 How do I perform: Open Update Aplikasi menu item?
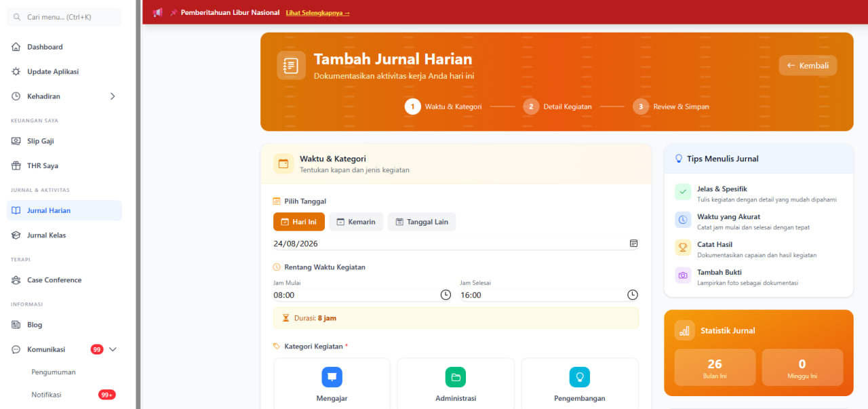click(x=64, y=71)
